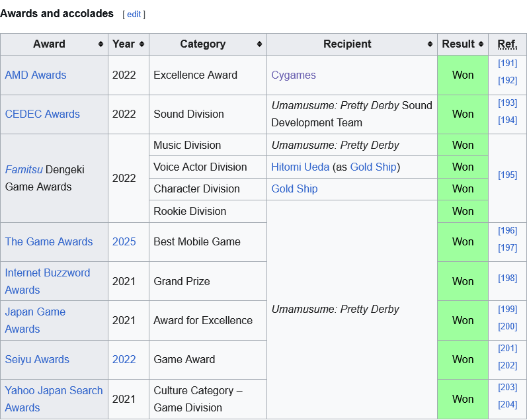This screenshot has height=420, width=527.
Task: Jump to reference [195]
Action: click(x=508, y=175)
